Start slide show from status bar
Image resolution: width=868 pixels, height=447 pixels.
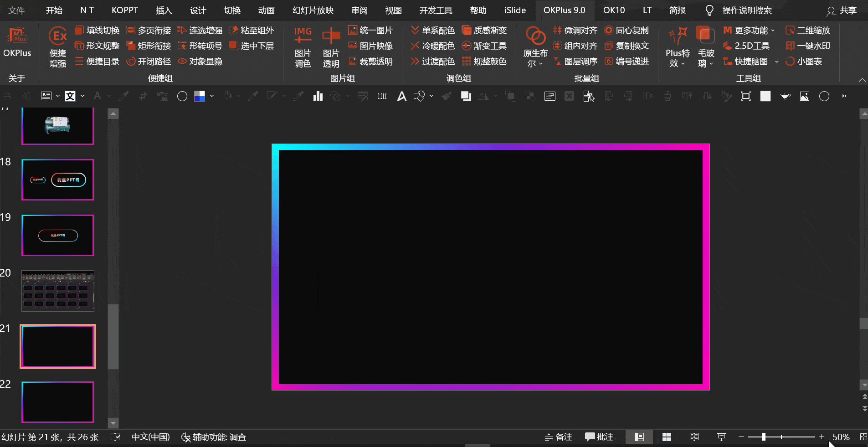[x=721, y=437]
